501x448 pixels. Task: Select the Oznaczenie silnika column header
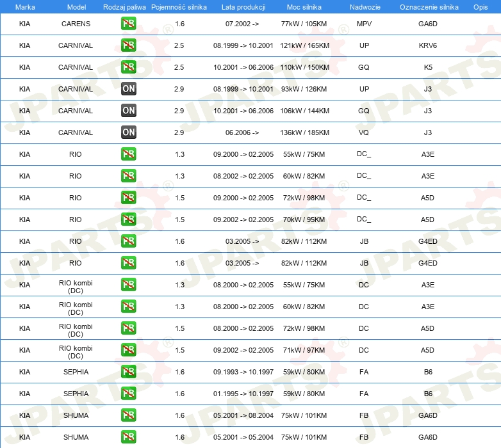429,7
